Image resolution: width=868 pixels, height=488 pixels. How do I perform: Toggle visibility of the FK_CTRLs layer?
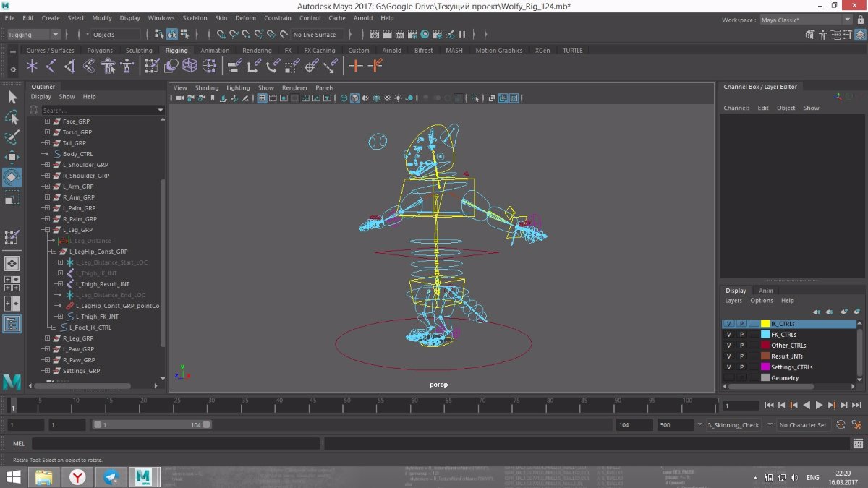[x=729, y=335]
